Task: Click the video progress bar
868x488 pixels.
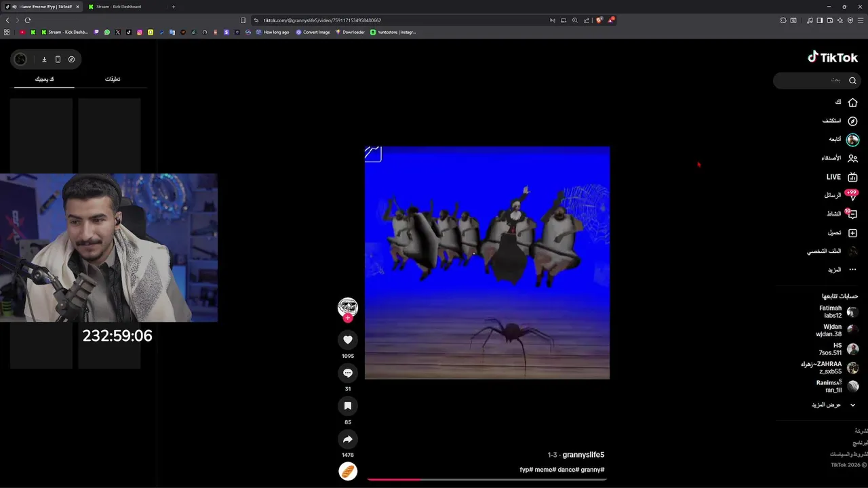Action: click(487, 479)
